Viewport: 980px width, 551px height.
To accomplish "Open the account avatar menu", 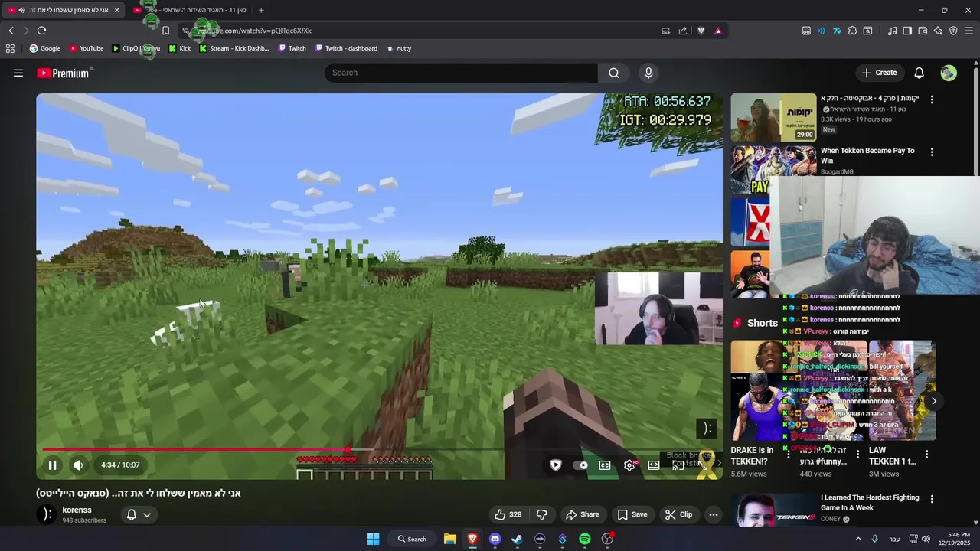I will tap(949, 73).
